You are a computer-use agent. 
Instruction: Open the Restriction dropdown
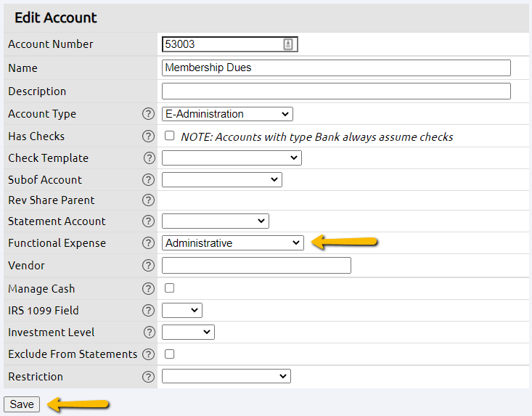tap(226, 376)
